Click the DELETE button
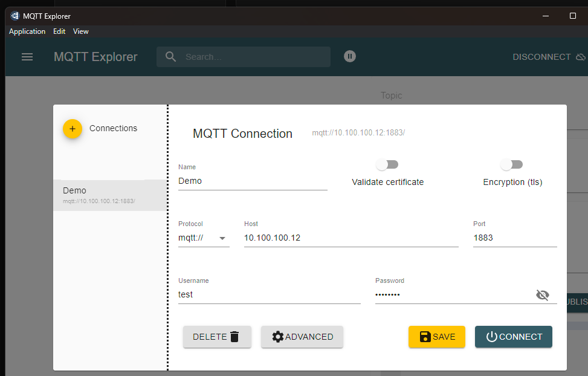Image resolution: width=588 pixels, height=376 pixels. click(x=217, y=337)
